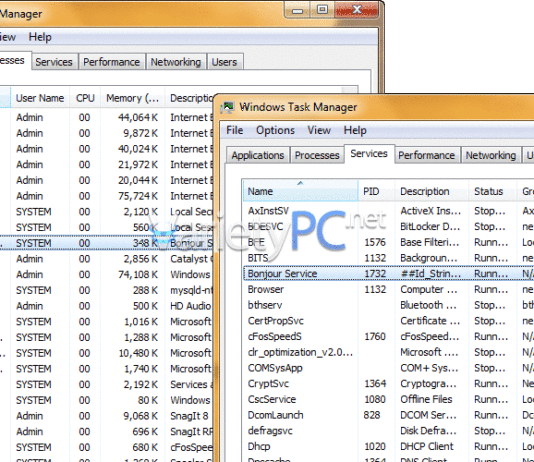Sort services by Description column header
Viewport: 534px width, 462px height.
(x=431, y=191)
